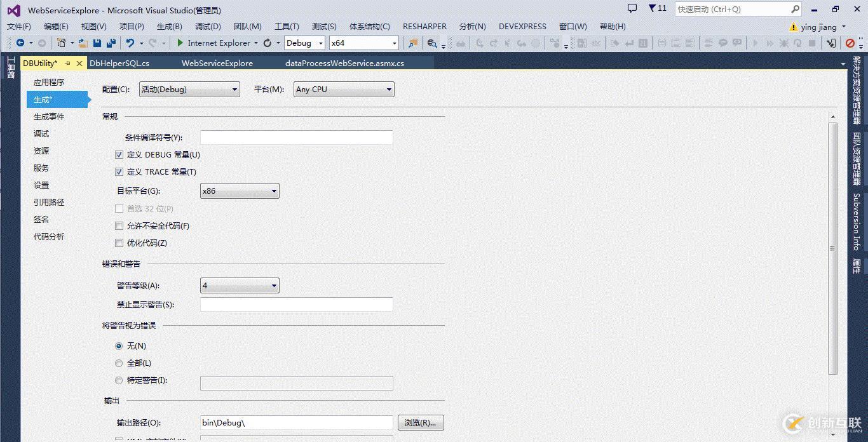Click the vertical scrollbar thumb
The height and width of the screenshot is (442, 868).
tap(832, 248)
